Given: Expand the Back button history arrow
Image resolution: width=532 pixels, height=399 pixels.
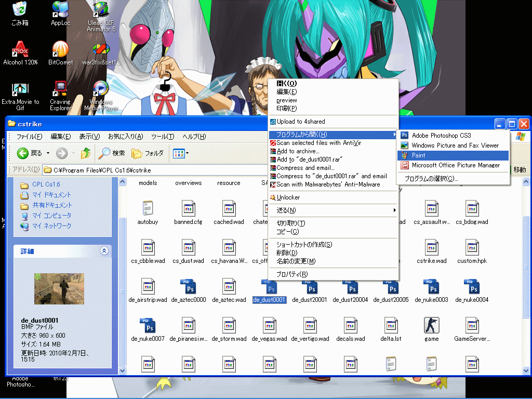Looking at the screenshot, I should pos(48,153).
